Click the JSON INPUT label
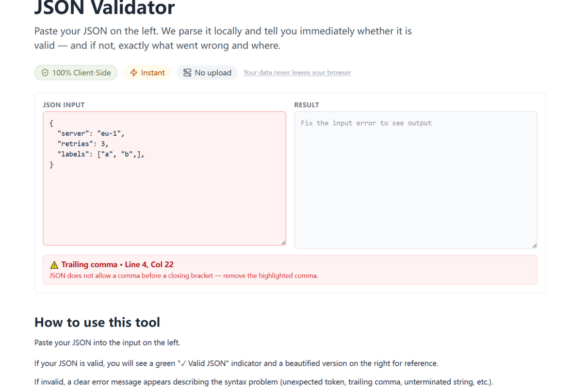588x392 pixels. (x=64, y=105)
